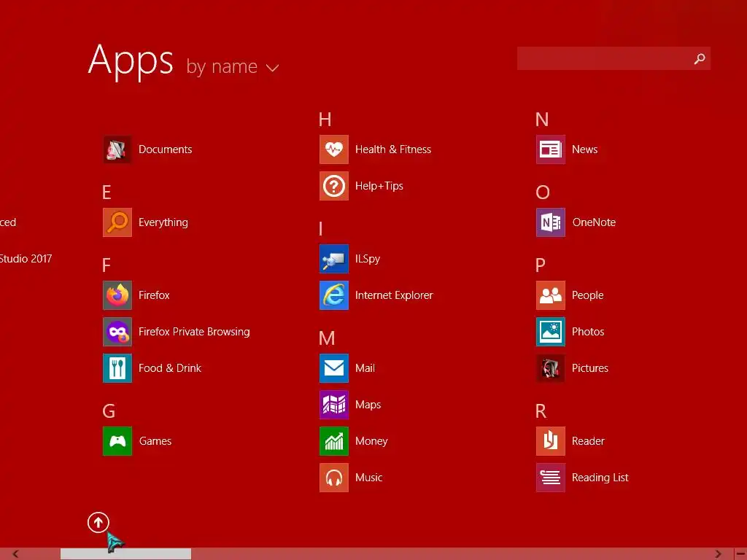Open the News icon
Image resolution: width=747 pixels, height=560 pixels.
tap(551, 149)
